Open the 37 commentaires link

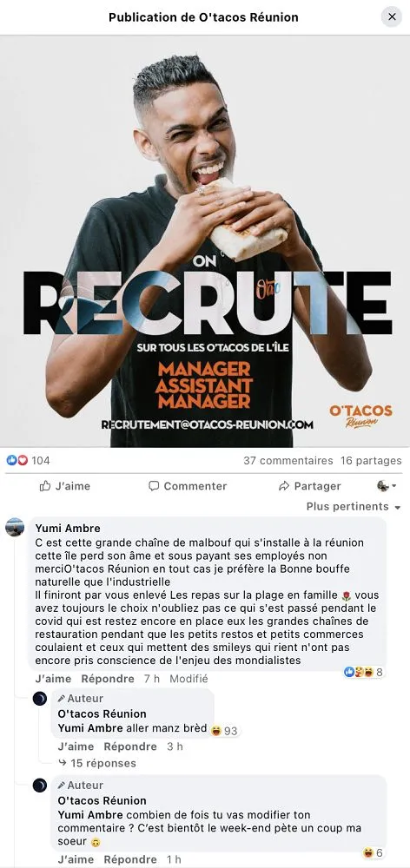[288, 461]
